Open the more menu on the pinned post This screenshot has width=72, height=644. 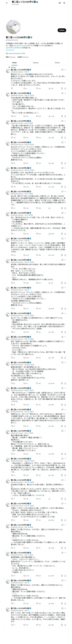coord(65,70)
